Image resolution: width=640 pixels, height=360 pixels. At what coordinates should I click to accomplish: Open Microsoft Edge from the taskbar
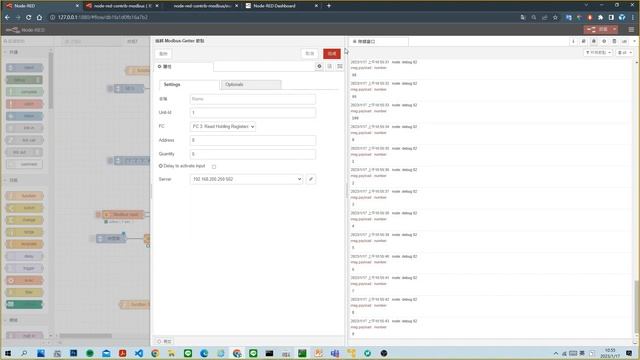tap(204, 353)
